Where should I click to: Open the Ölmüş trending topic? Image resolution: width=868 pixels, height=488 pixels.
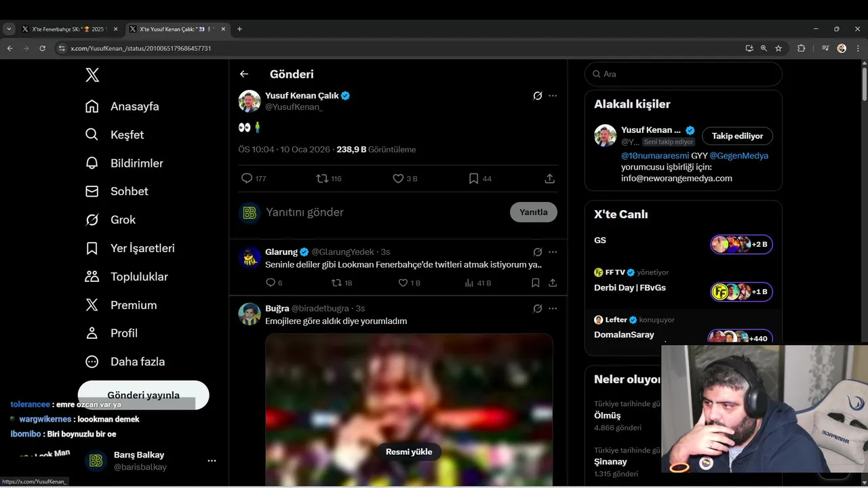coord(608,415)
